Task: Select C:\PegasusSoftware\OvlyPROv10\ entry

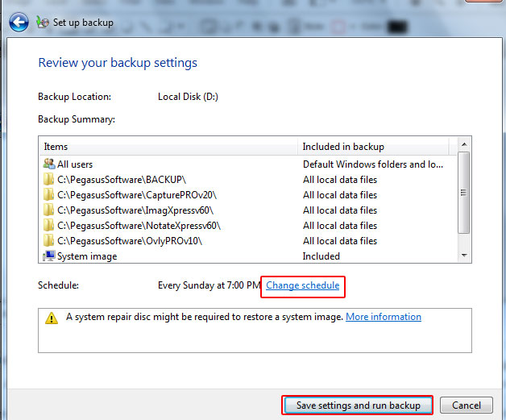Action: (x=130, y=241)
